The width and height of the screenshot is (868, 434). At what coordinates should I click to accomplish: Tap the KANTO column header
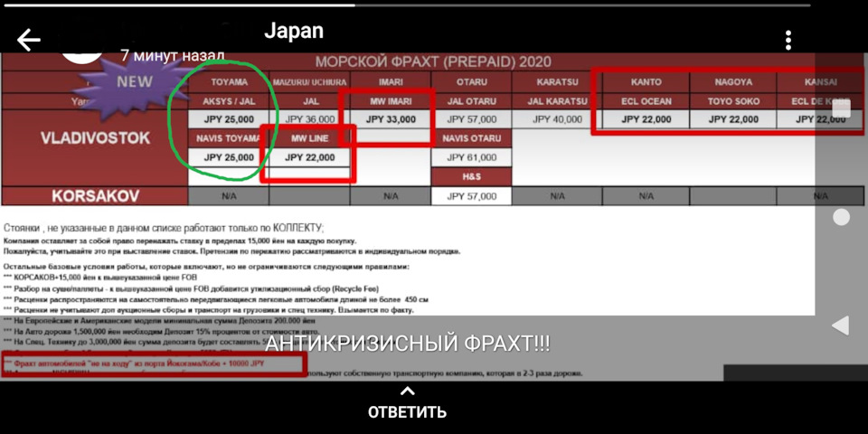point(646,82)
